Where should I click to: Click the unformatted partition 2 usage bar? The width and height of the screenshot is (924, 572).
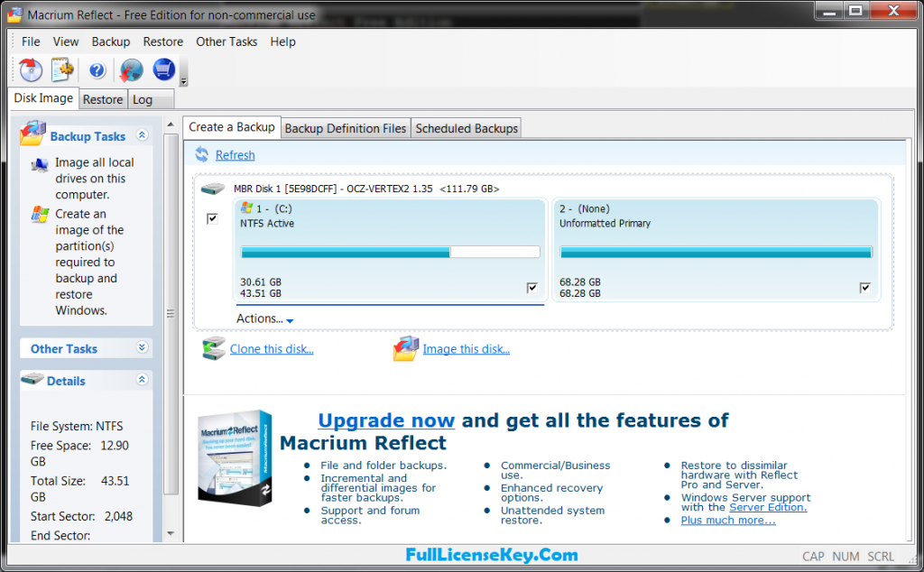pos(716,252)
